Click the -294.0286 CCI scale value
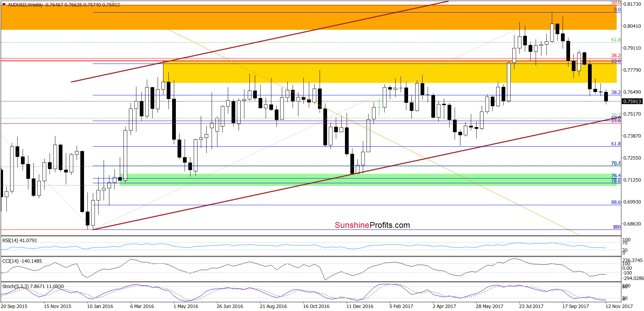The height and width of the screenshot is (311, 644). click(633, 278)
